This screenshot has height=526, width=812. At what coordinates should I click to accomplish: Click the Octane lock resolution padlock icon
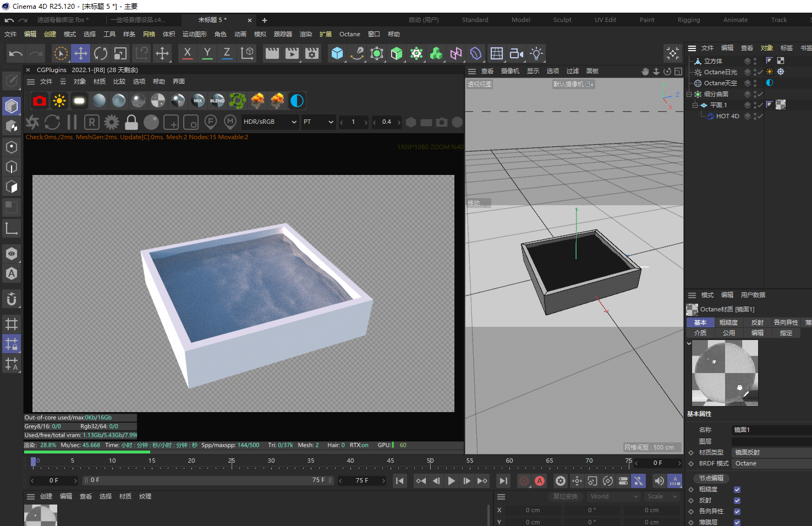[x=131, y=122]
